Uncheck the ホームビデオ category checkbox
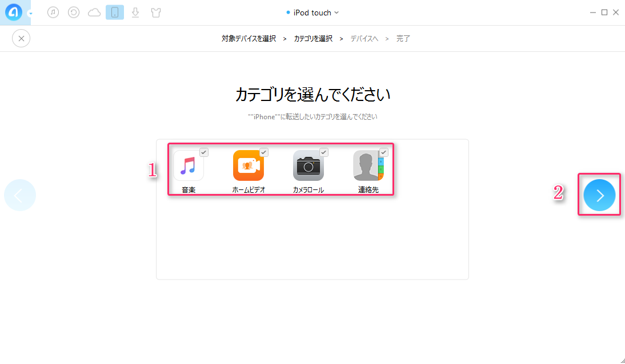The height and width of the screenshot is (364, 625). click(264, 152)
